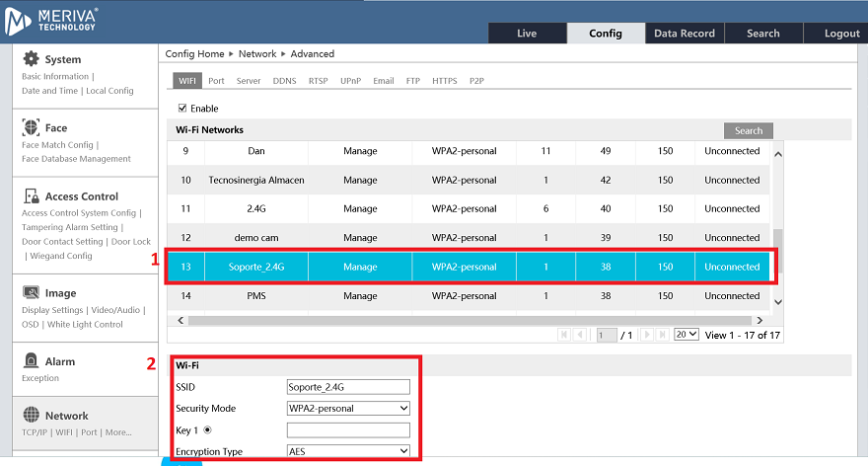Uncheck the Enable WiFi checkbox
868x466 pixels.
pyautogui.click(x=181, y=109)
